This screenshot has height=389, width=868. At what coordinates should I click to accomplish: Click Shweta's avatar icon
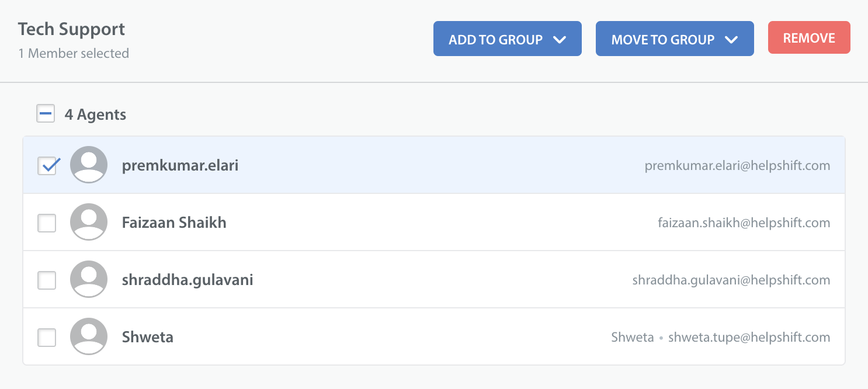pyautogui.click(x=89, y=336)
